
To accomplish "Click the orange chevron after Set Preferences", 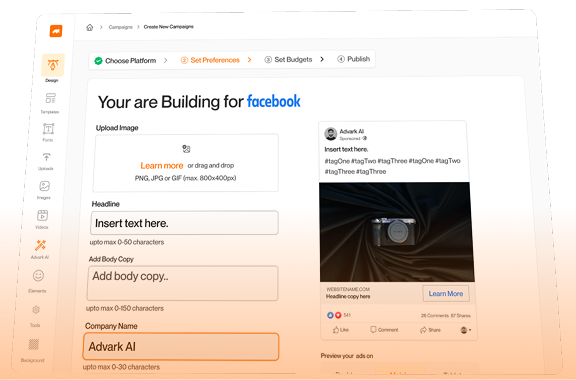I will point(249,60).
